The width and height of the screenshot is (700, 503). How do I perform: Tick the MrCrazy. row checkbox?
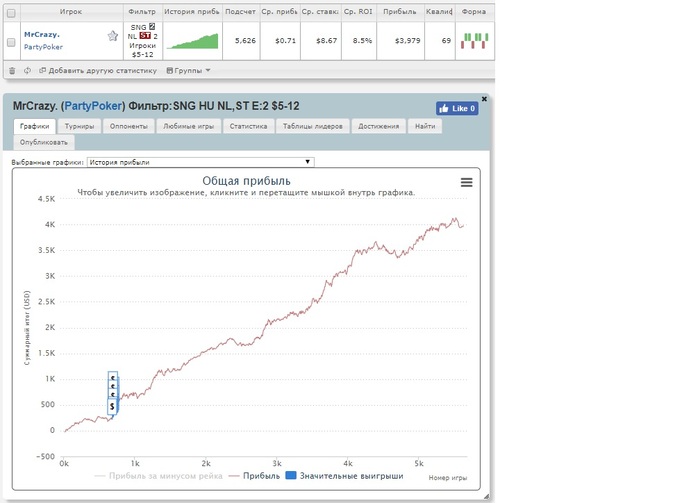point(11,42)
